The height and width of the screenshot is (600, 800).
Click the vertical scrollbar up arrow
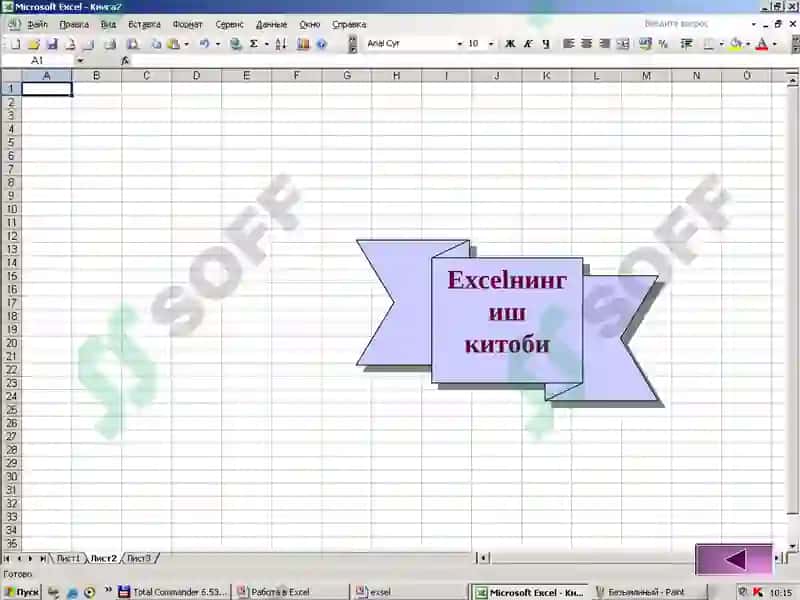792,80
